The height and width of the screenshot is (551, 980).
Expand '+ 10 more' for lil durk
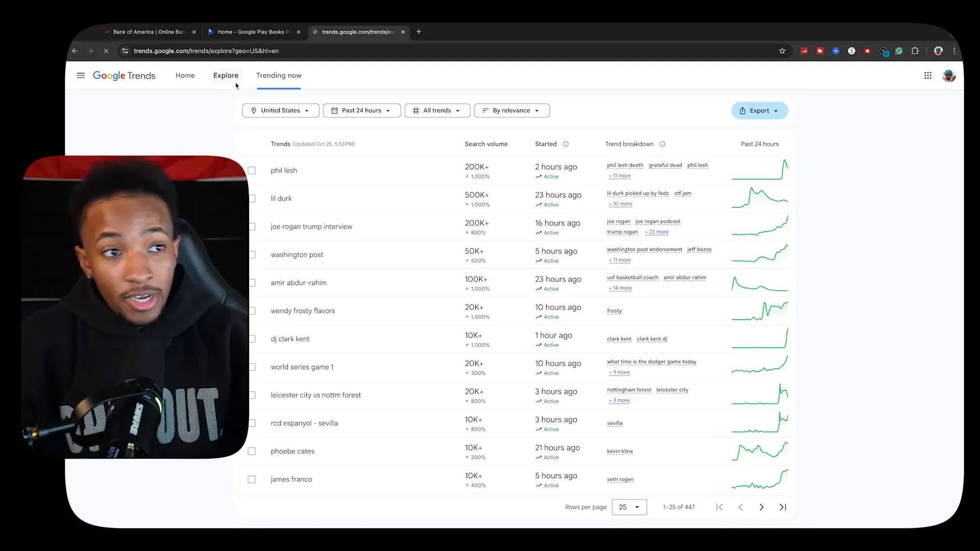coord(620,204)
